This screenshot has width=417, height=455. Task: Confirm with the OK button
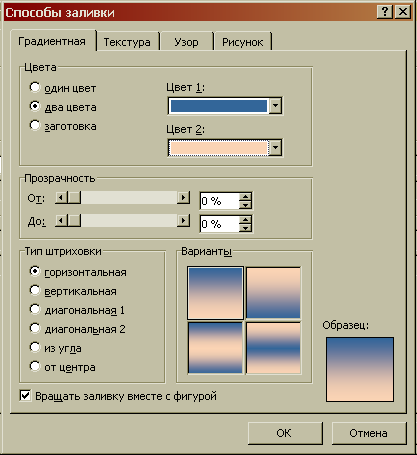coord(285,433)
